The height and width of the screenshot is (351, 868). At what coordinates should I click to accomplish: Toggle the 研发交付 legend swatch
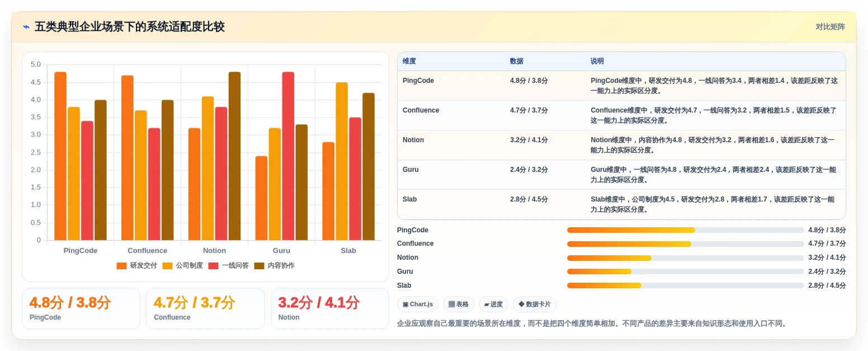point(121,266)
